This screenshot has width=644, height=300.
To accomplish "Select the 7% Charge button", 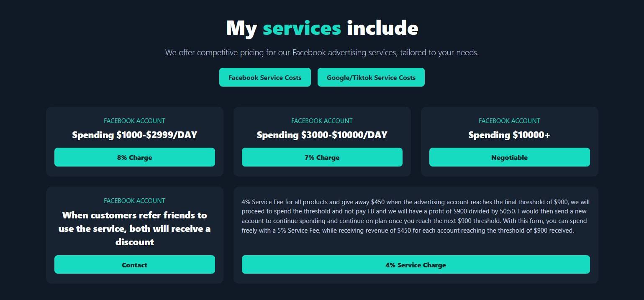I will [322, 157].
